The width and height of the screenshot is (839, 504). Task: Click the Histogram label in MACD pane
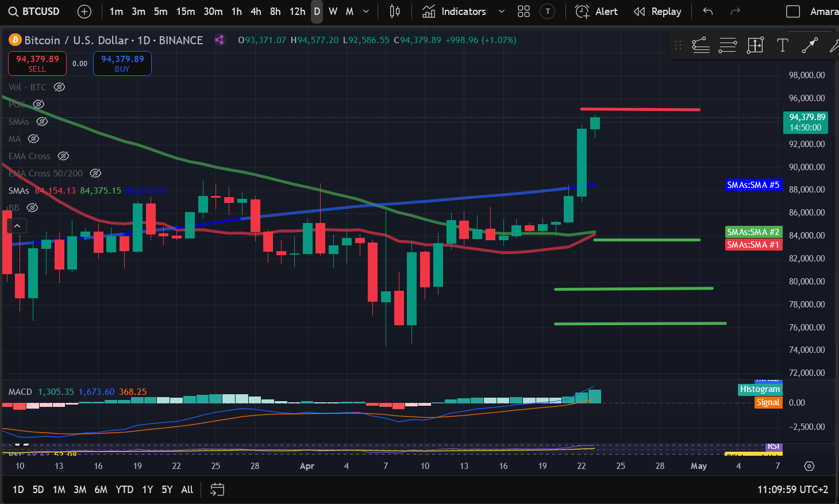[760, 389]
